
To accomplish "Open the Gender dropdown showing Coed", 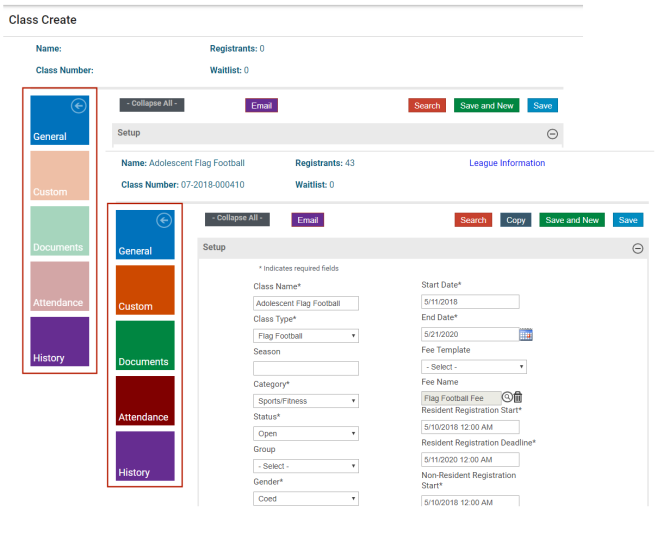I will point(305,498).
